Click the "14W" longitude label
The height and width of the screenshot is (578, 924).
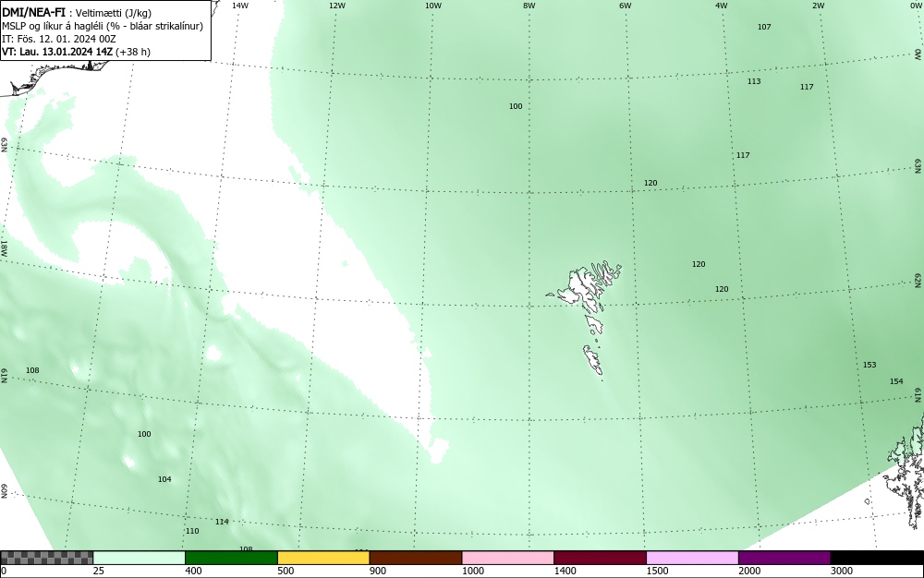pos(240,6)
